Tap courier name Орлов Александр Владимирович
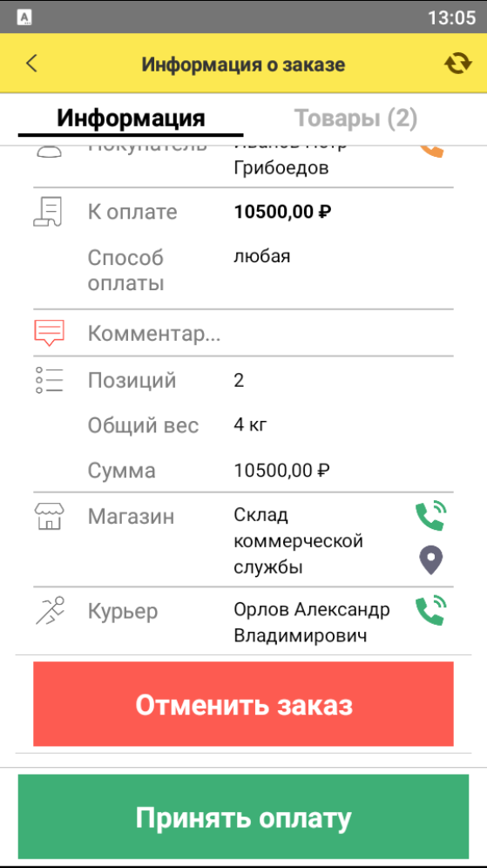The image size is (487, 868). pyautogui.click(x=312, y=623)
